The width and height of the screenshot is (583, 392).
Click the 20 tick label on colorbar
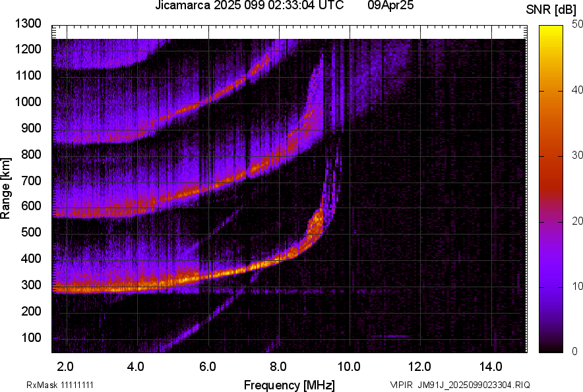point(578,221)
